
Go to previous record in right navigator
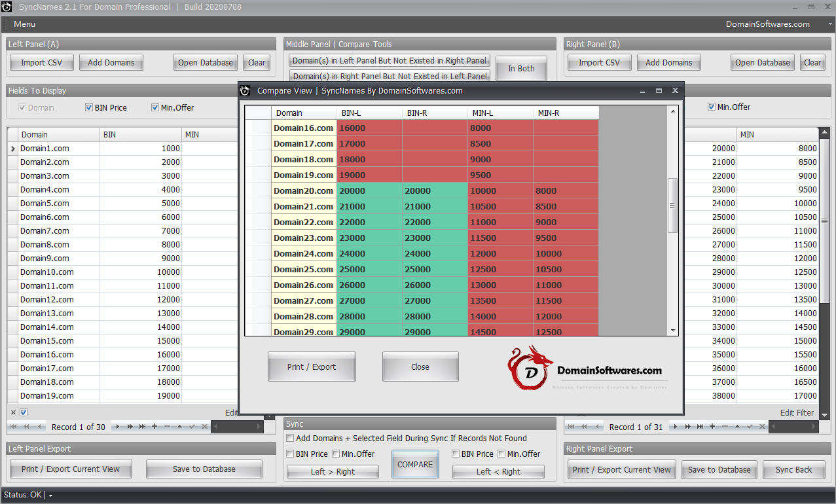coord(597,427)
